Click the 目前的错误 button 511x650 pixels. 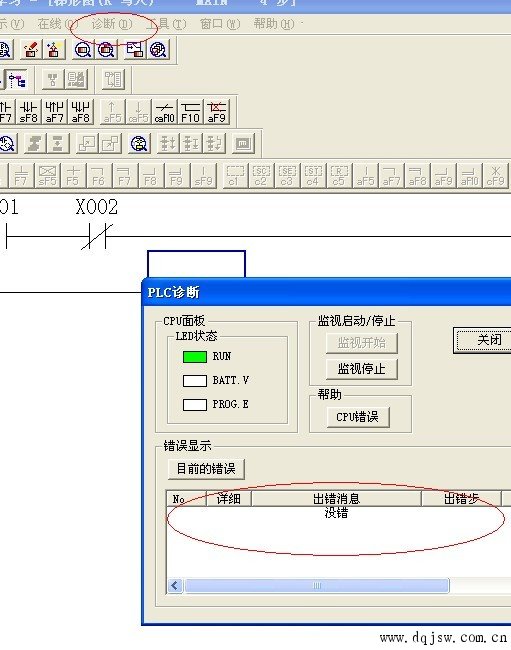[x=206, y=469]
